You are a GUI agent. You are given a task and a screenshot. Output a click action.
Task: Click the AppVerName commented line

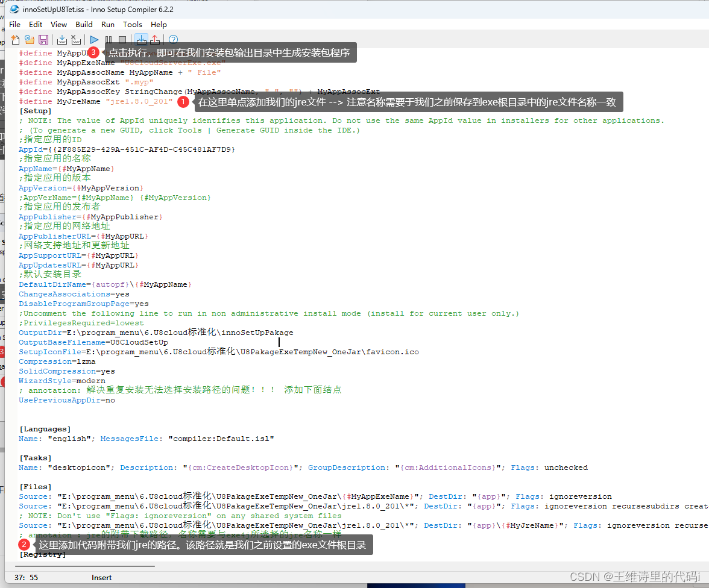[x=115, y=198]
